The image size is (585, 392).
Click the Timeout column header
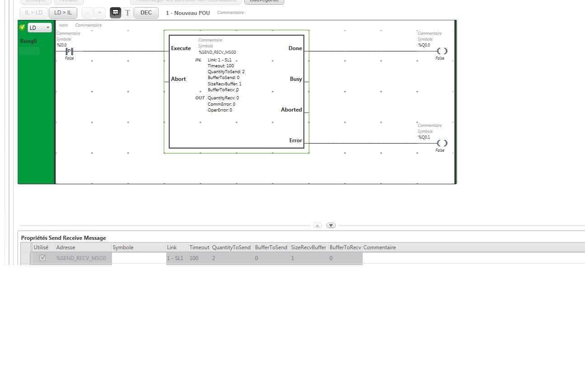(199, 247)
